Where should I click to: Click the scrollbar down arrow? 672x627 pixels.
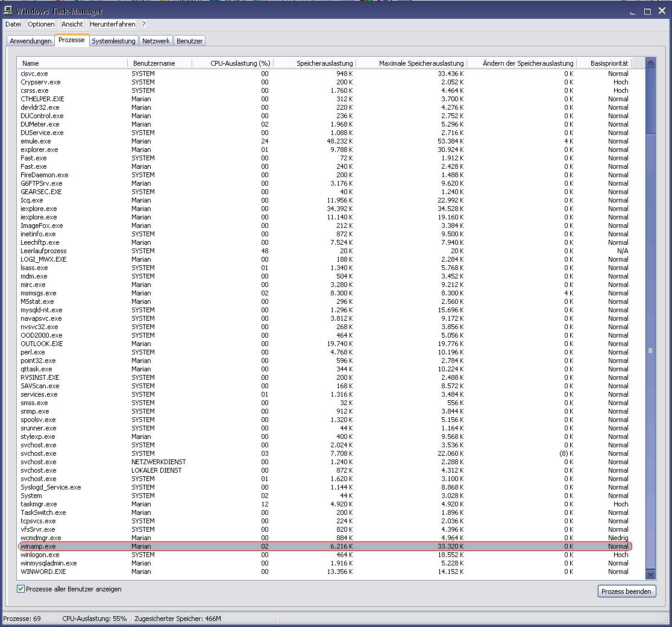(x=650, y=575)
